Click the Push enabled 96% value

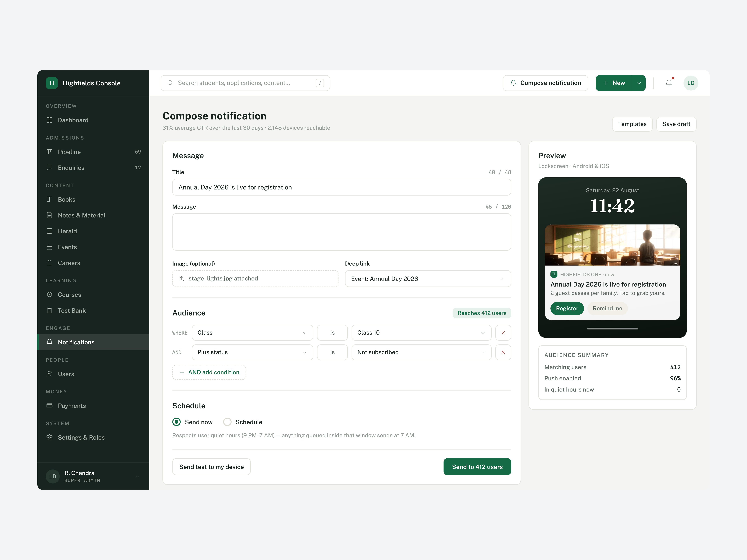click(x=675, y=378)
